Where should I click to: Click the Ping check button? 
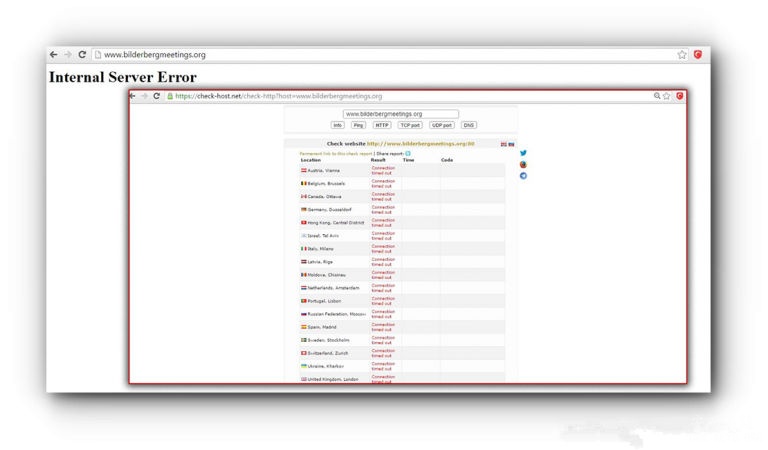point(358,125)
